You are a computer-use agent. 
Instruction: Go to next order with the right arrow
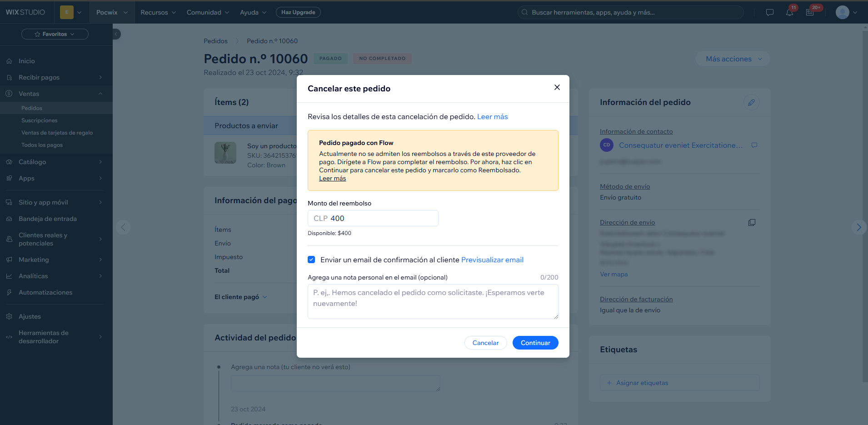[858, 227]
